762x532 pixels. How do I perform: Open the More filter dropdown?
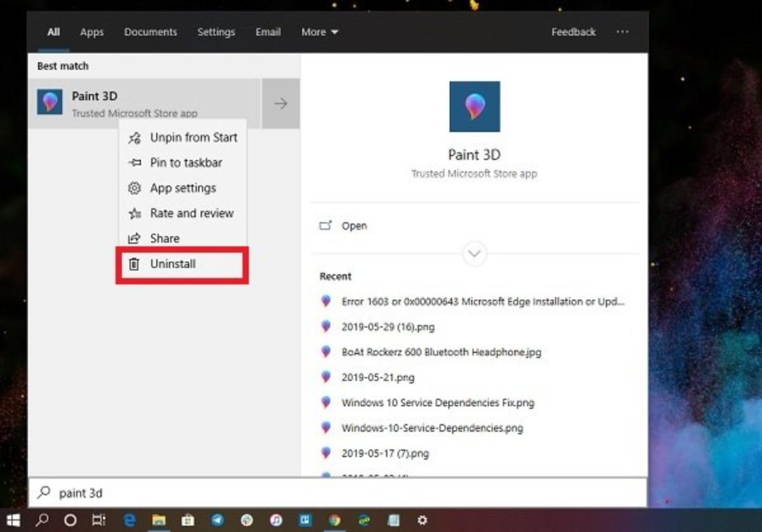click(319, 32)
